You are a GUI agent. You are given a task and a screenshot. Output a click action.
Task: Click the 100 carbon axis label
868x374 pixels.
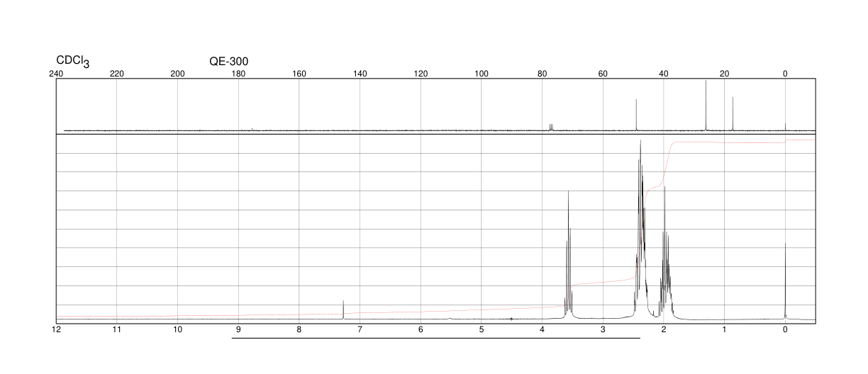482,74
